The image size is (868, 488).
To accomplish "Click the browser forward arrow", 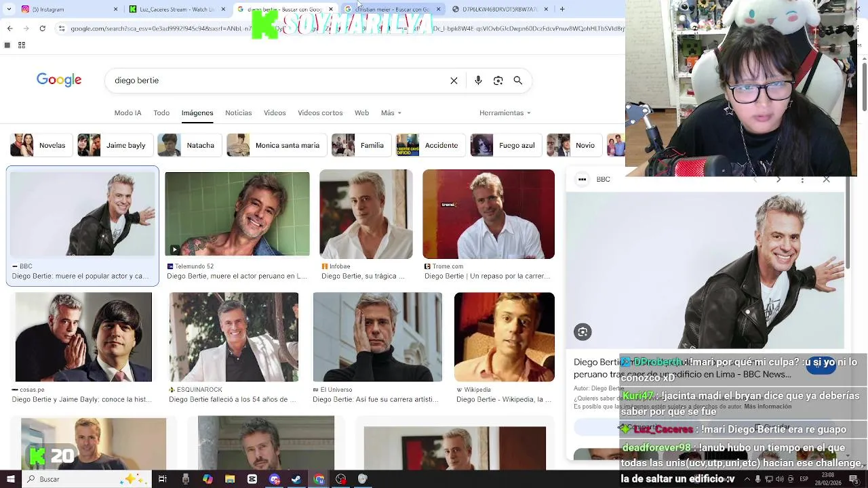I will 26,28.
